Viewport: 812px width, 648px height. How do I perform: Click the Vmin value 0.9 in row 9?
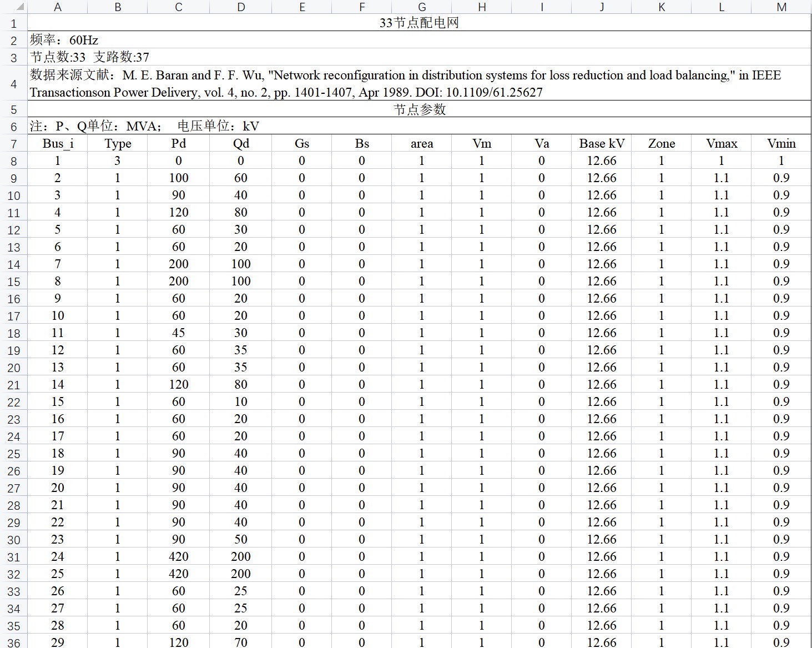pyautogui.click(x=781, y=178)
